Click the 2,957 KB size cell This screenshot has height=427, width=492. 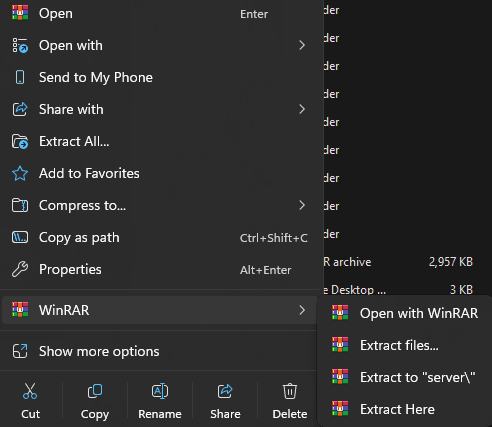click(x=451, y=262)
